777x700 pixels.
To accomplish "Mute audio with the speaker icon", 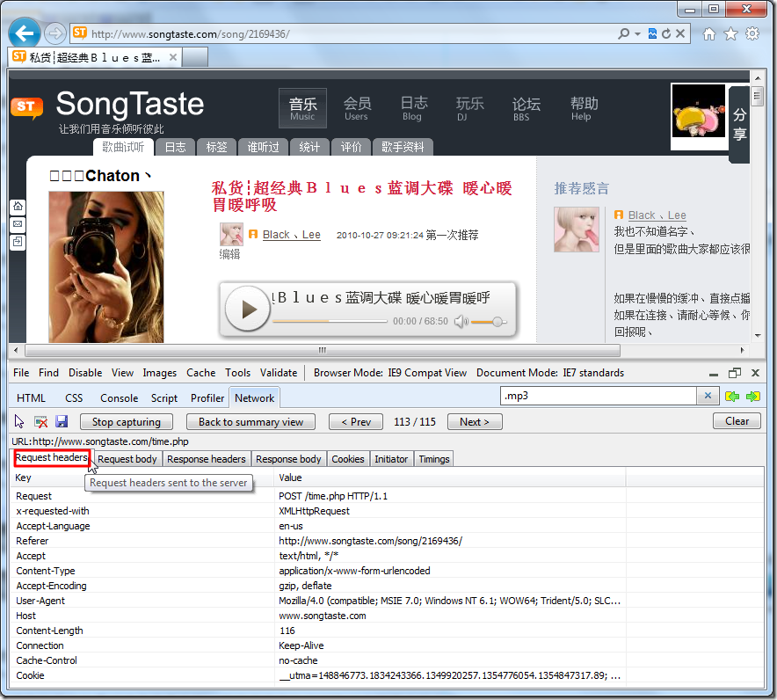I will click(461, 321).
